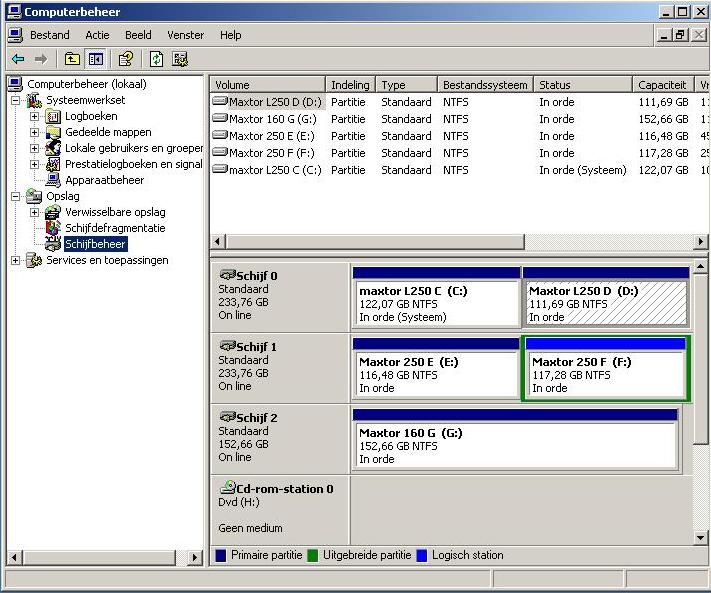
Task: Collapse the Opslag tree node
Action: pyautogui.click(x=15, y=196)
